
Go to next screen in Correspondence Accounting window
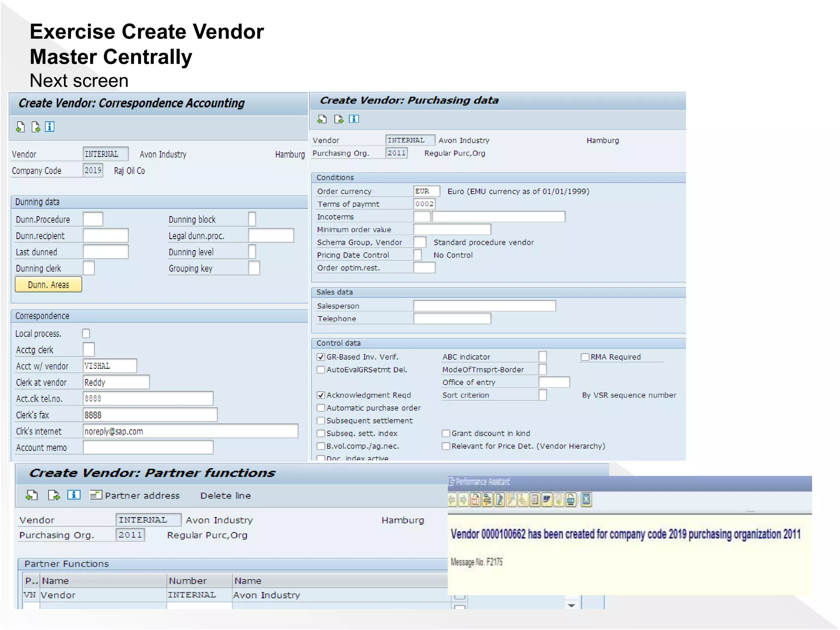36,127
